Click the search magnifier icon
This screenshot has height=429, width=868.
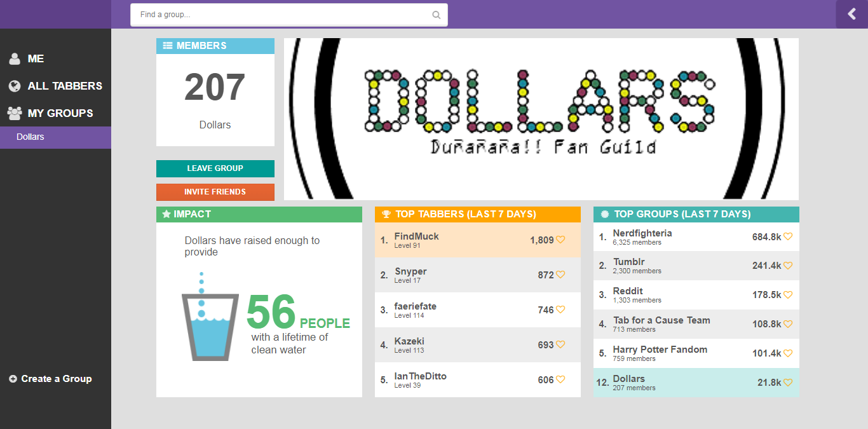pyautogui.click(x=436, y=15)
